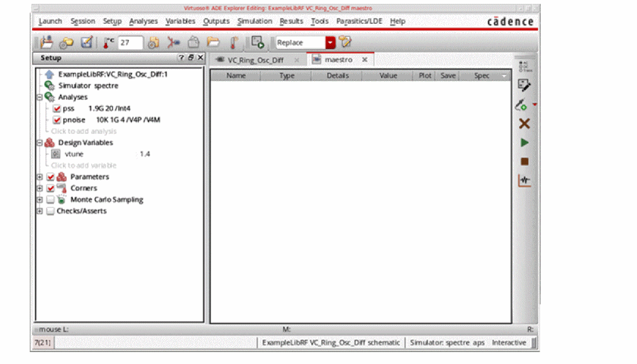Click the vtune value 1.4
This screenshot has width=637, height=364.
pyautogui.click(x=145, y=154)
